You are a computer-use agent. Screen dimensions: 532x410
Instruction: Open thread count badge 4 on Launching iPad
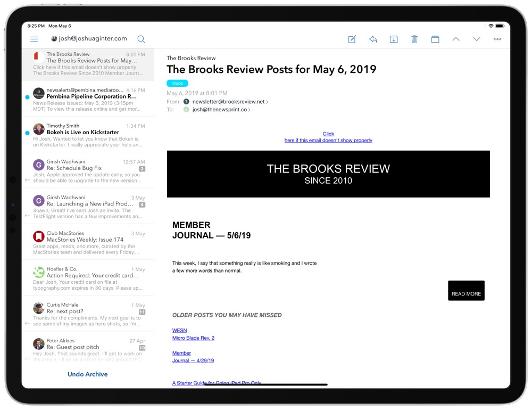(142, 204)
